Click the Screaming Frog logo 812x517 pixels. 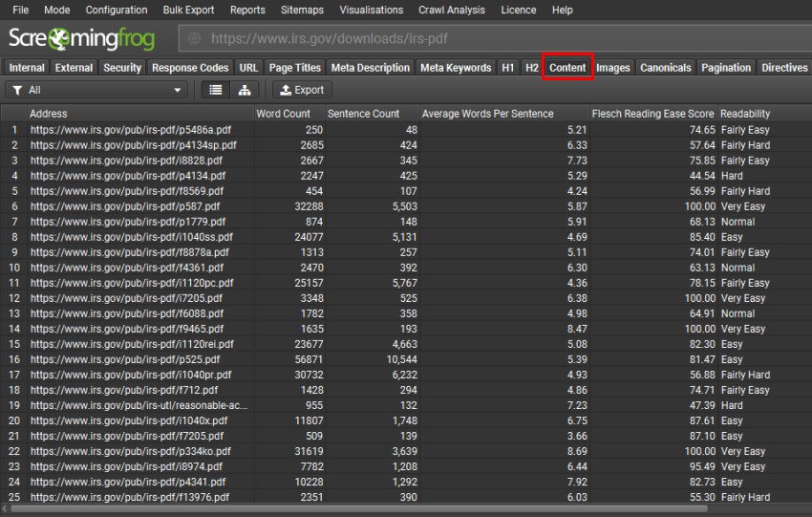[82, 38]
